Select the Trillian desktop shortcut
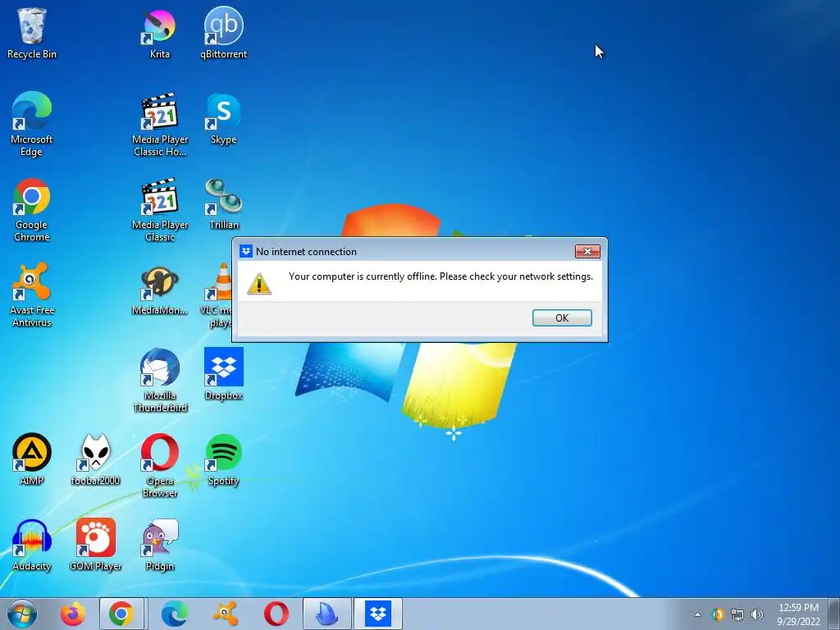The image size is (840, 630). click(x=223, y=204)
